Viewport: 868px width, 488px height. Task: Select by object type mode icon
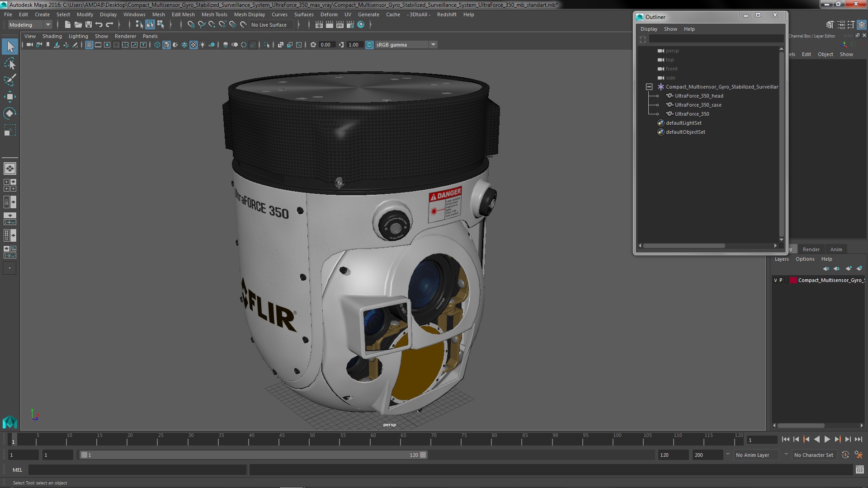(150, 25)
